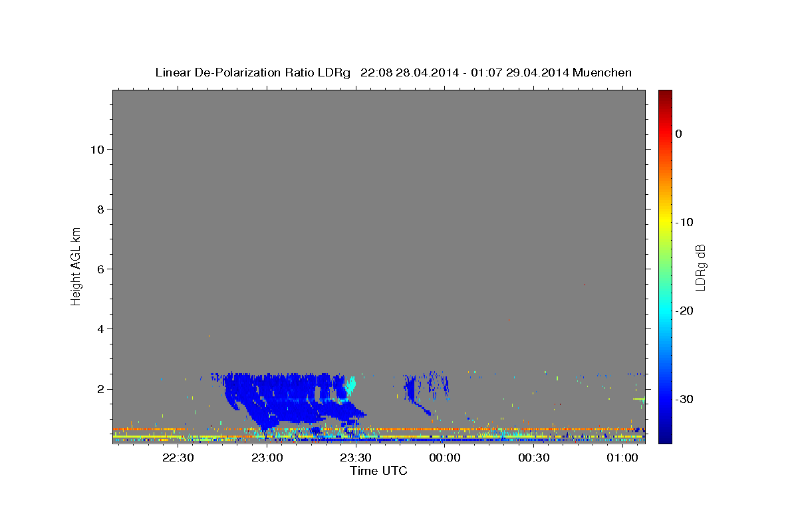Click the Height AGL km axis title
Image resolution: width=798 pixels, height=532 pixels.
click(x=76, y=265)
